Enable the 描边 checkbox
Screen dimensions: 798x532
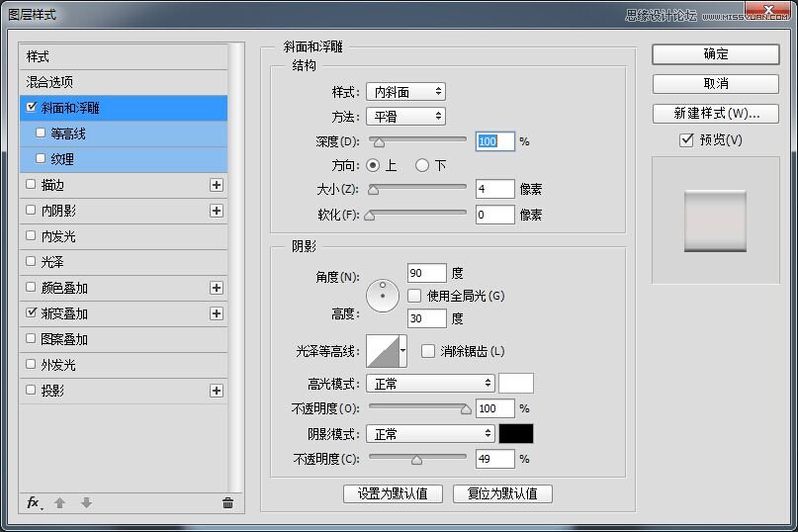31,184
